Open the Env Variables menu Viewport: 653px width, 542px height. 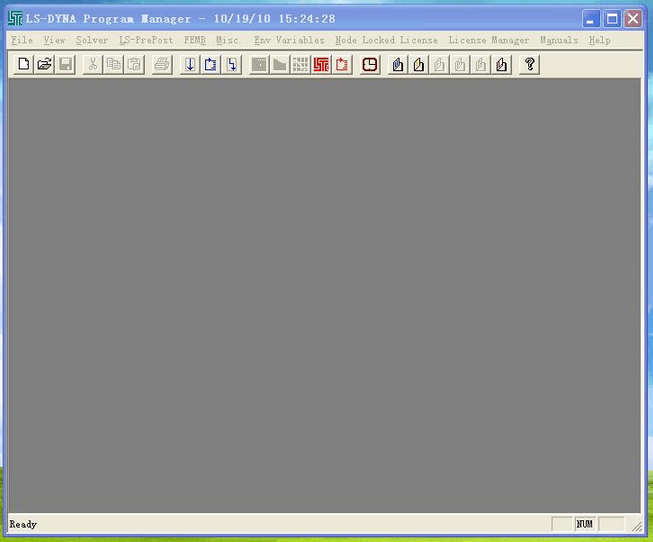click(289, 40)
